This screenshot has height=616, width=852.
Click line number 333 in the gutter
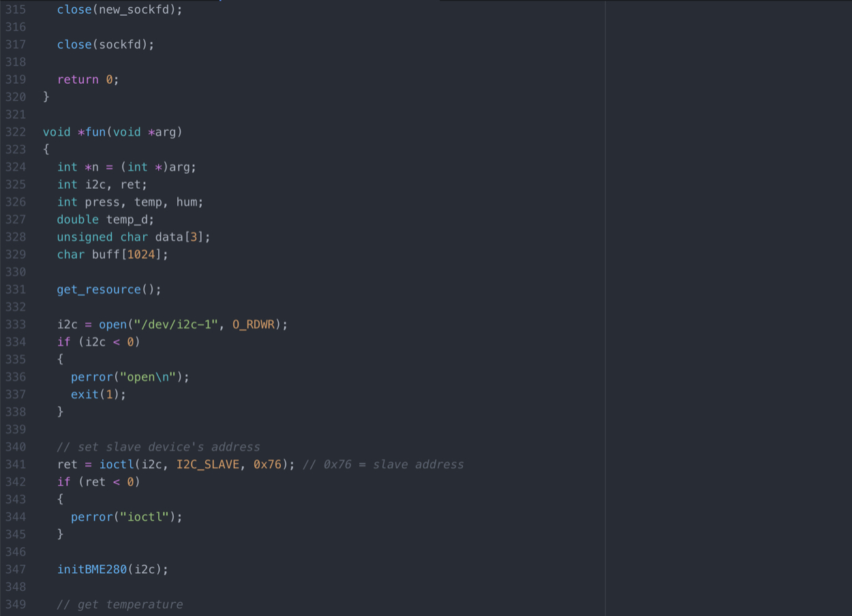[x=15, y=324]
